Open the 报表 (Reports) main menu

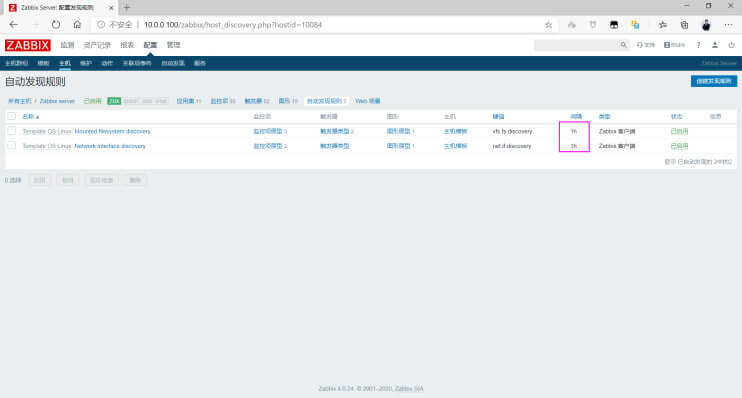127,45
